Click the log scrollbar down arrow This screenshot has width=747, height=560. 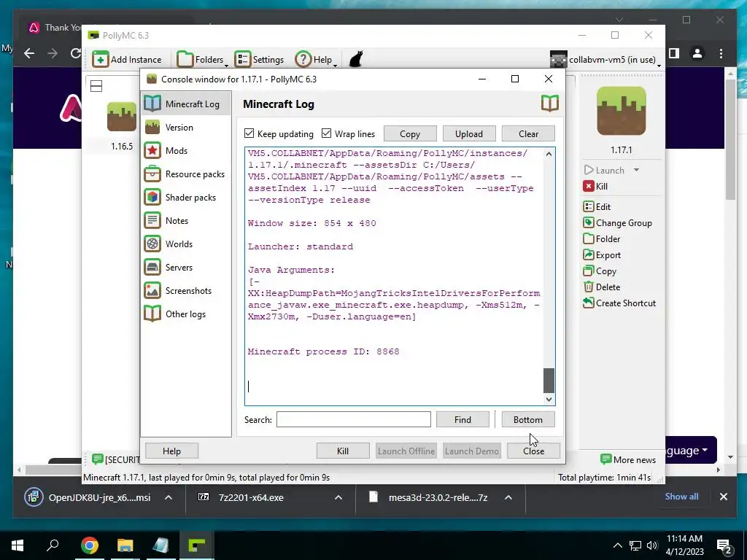click(549, 399)
